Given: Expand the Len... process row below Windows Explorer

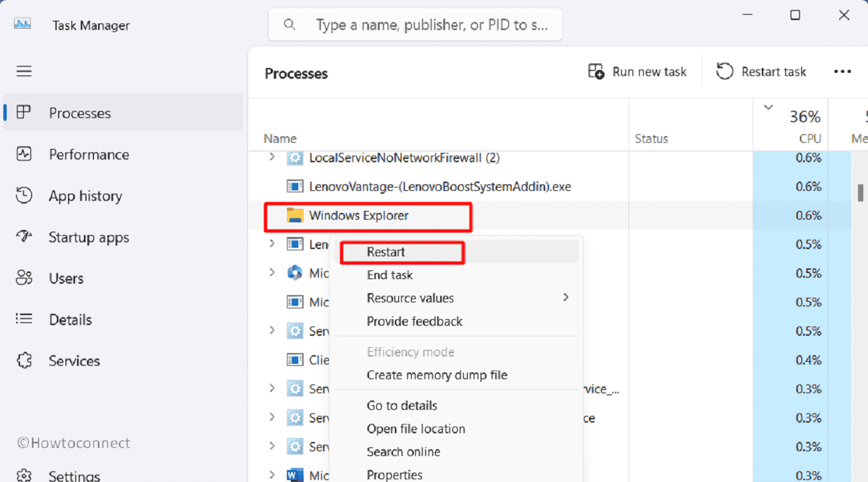Looking at the screenshot, I should (272, 244).
